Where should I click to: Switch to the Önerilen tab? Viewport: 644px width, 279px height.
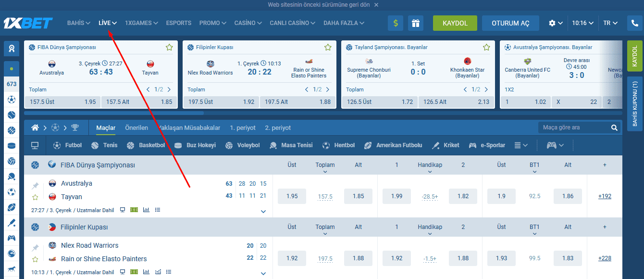[136, 127]
